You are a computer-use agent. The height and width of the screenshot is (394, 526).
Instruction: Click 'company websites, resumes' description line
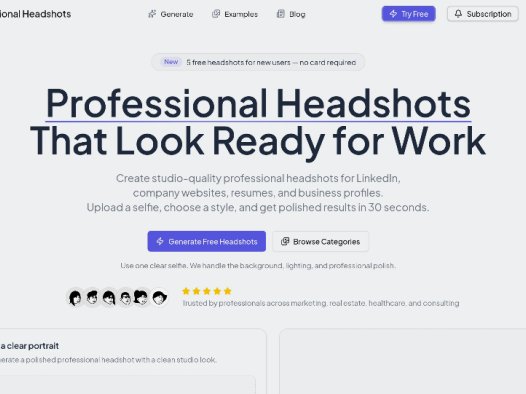258,193
